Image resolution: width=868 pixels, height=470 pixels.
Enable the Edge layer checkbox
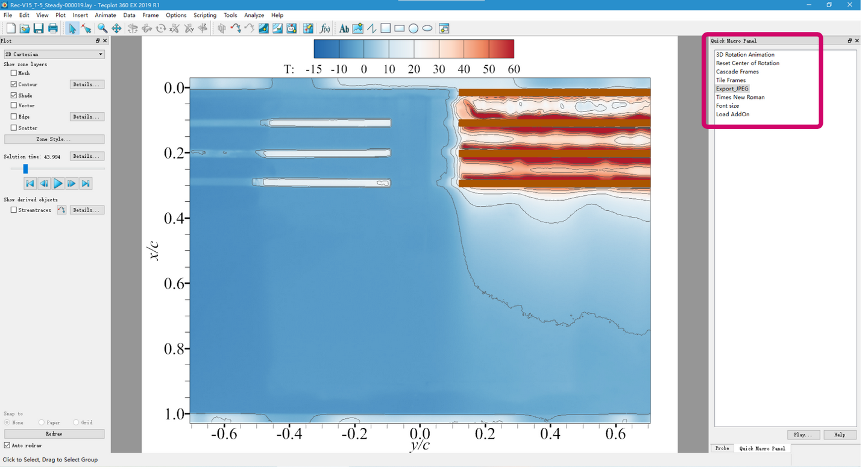pos(14,116)
